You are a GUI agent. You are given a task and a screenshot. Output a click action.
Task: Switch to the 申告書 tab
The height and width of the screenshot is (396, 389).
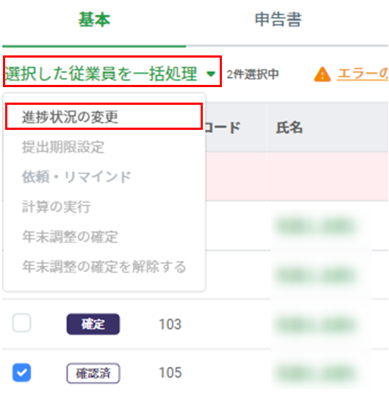(278, 19)
